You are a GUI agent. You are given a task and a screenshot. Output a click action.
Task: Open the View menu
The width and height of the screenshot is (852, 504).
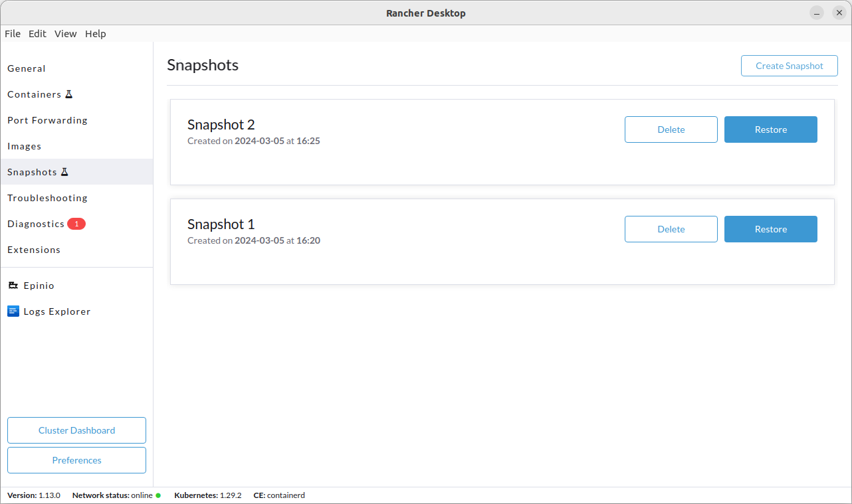coord(65,34)
